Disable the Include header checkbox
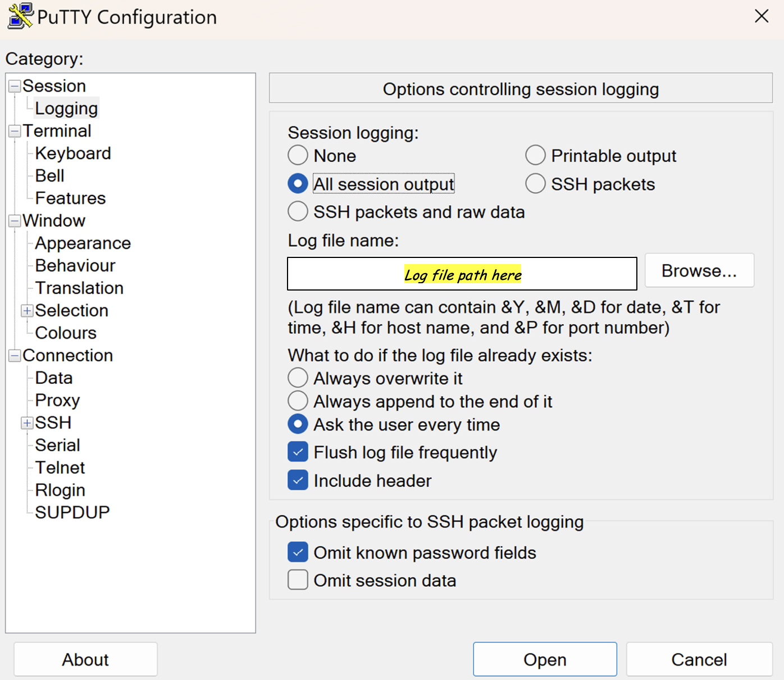Image resolution: width=784 pixels, height=680 pixels. (298, 480)
